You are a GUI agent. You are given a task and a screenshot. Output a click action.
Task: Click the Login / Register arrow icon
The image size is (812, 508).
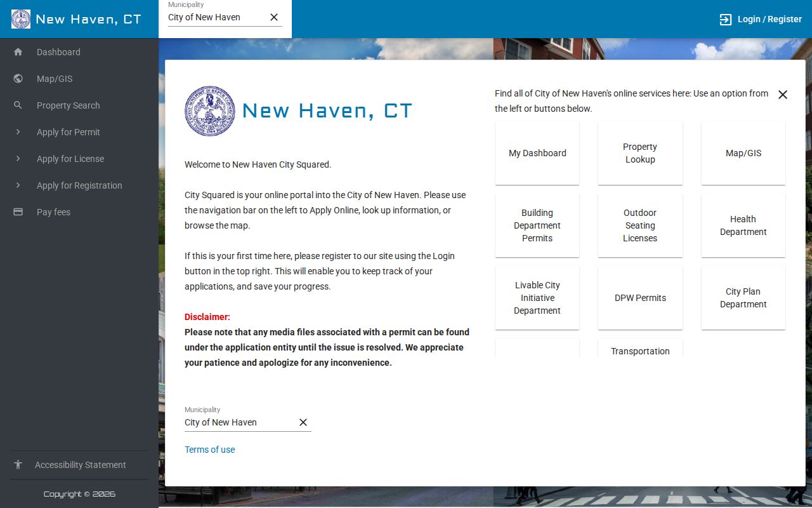coord(725,19)
